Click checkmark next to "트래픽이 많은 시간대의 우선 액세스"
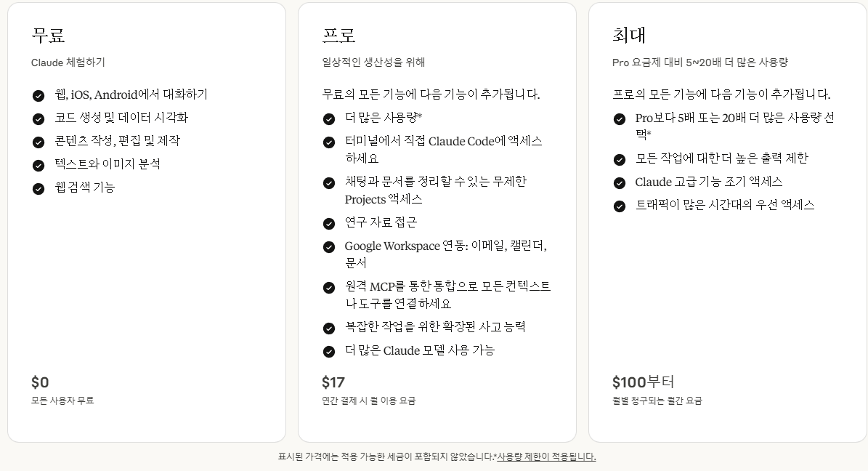The height and width of the screenshot is (471, 868). 620,206
